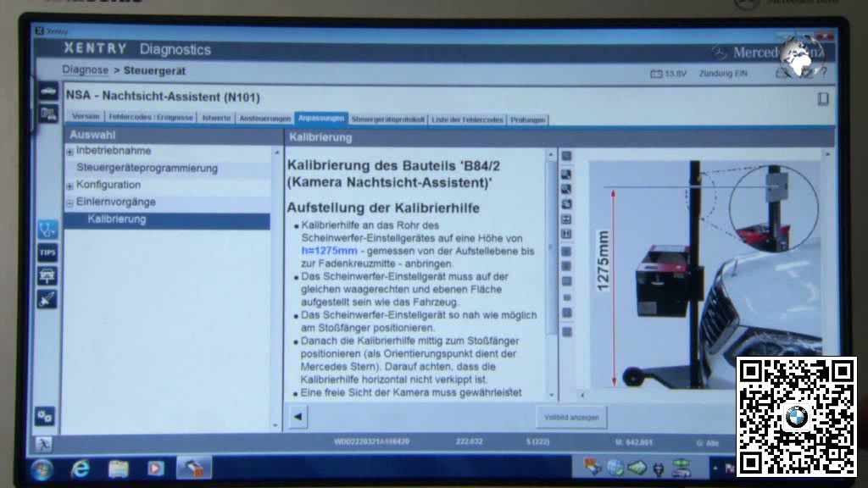Switch to the Version tab
The width and height of the screenshot is (868, 488).
coord(86,117)
